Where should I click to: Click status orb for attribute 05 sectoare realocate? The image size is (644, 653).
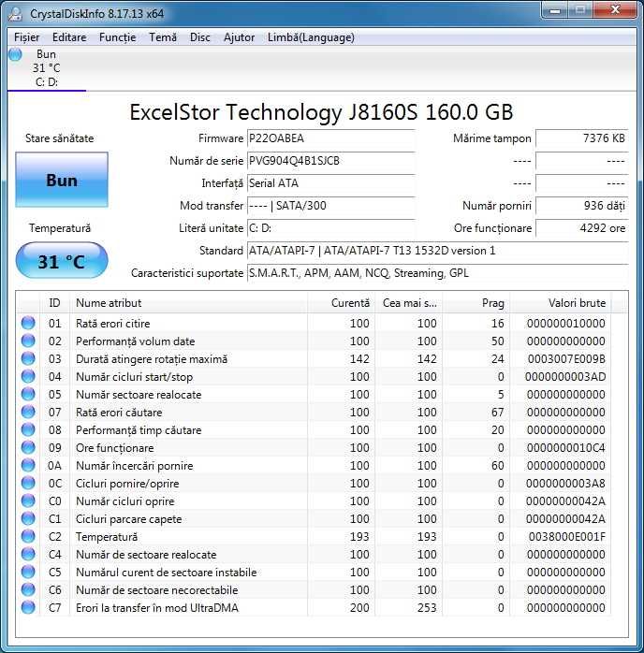pyautogui.click(x=28, y=395)
